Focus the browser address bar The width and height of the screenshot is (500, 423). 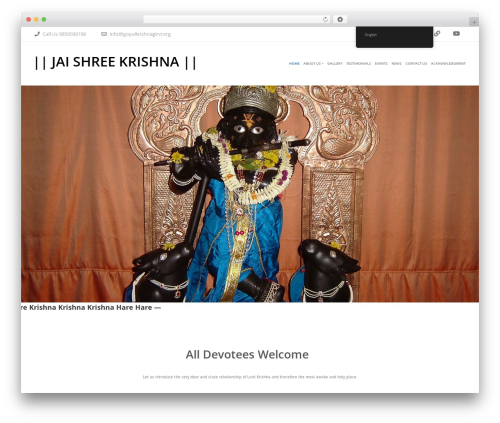pyautogui.click(x=237, y=20)
